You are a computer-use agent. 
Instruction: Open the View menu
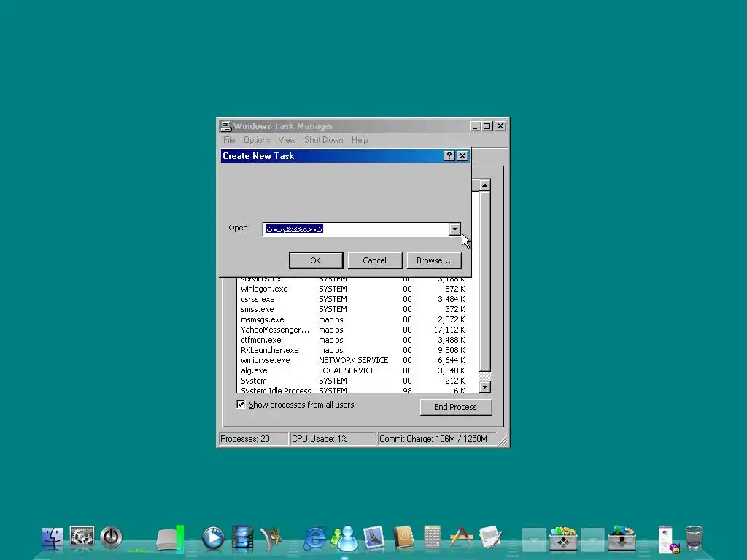tap(287, 140)
